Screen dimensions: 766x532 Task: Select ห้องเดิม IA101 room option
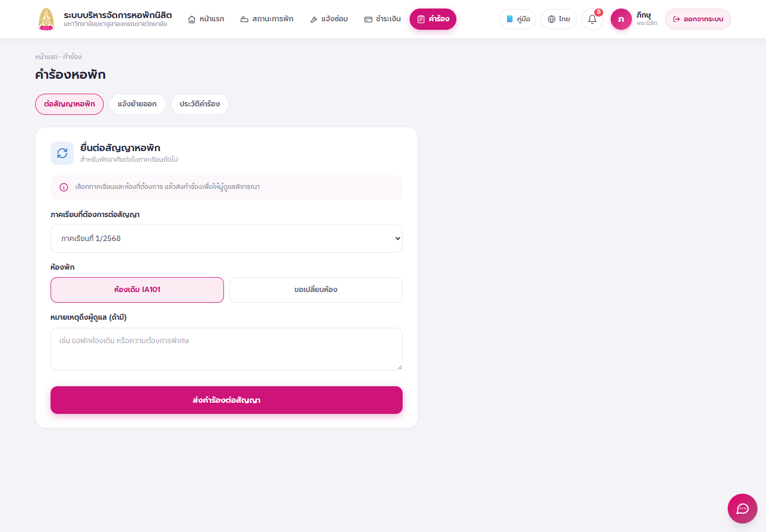coord(137,290)
